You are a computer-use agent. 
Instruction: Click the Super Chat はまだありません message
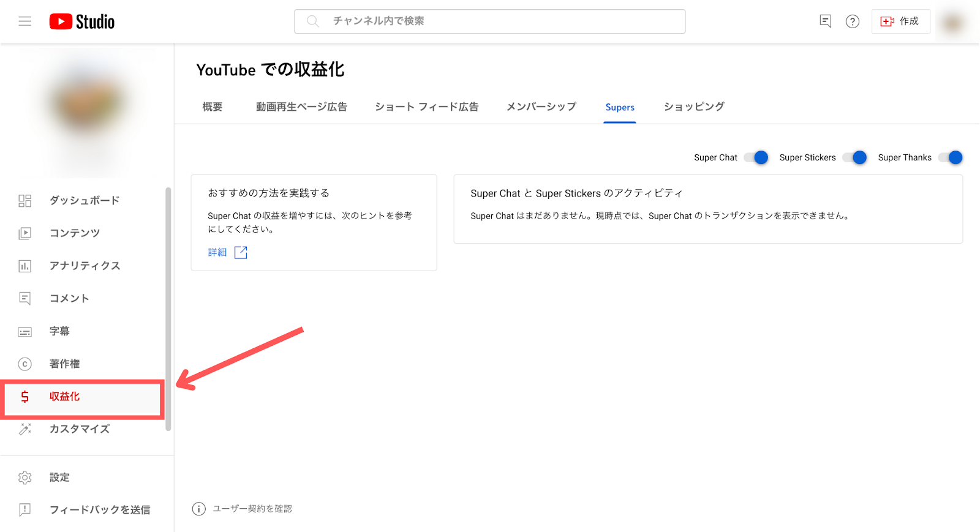coord(660,216)
